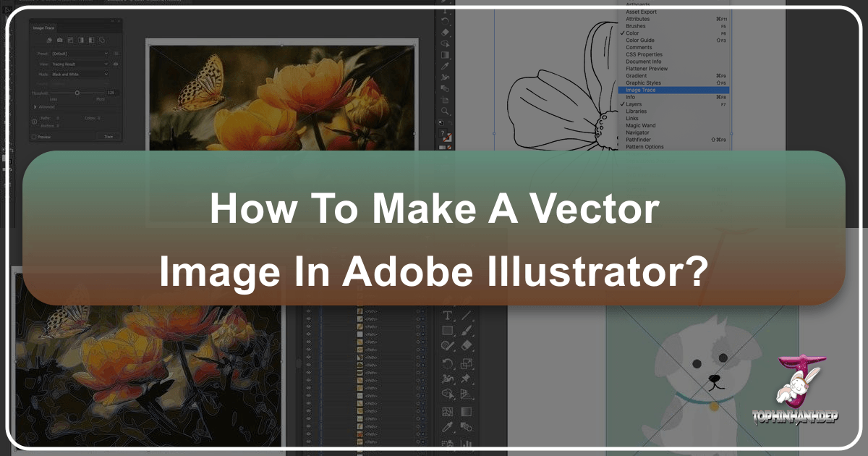Select the Shape Builder tool
868x456 pixels.
447,393
